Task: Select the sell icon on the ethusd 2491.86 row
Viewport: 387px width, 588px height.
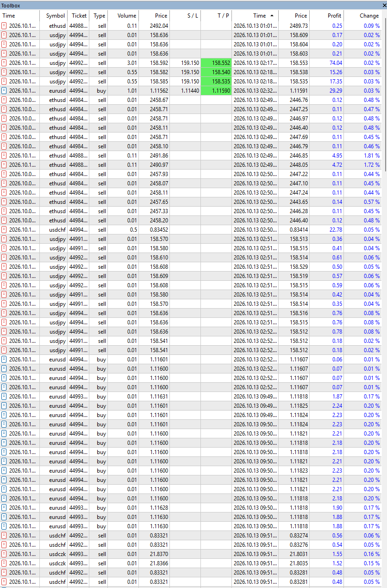Action: pyautogui.click(x=4, y=156)
